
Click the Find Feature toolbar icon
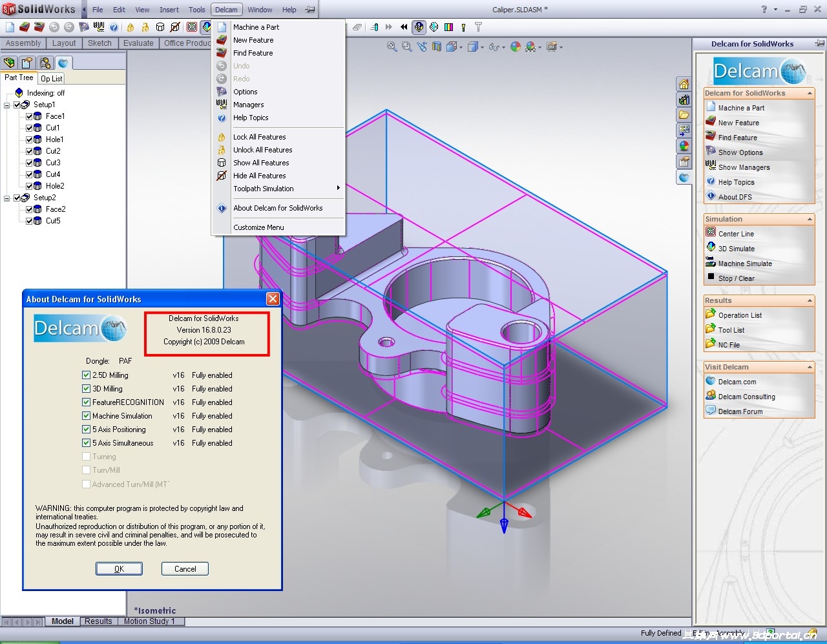point(39,27)
